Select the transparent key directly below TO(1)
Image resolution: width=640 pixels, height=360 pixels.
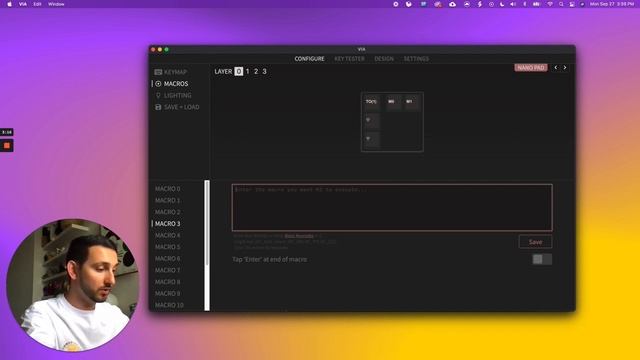coord(371,121)
